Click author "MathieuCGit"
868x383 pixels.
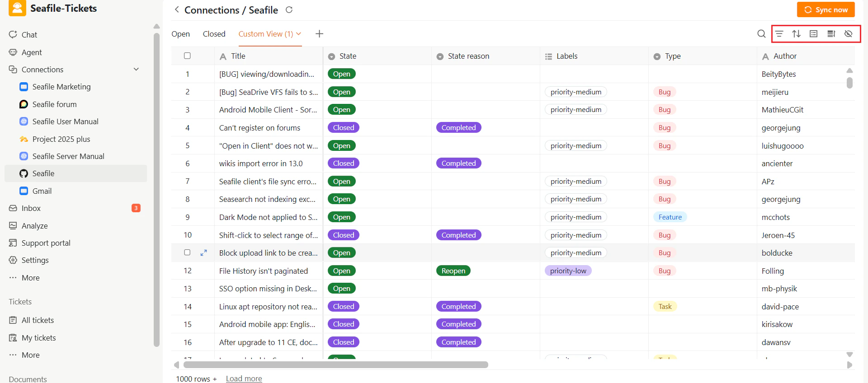782,110
